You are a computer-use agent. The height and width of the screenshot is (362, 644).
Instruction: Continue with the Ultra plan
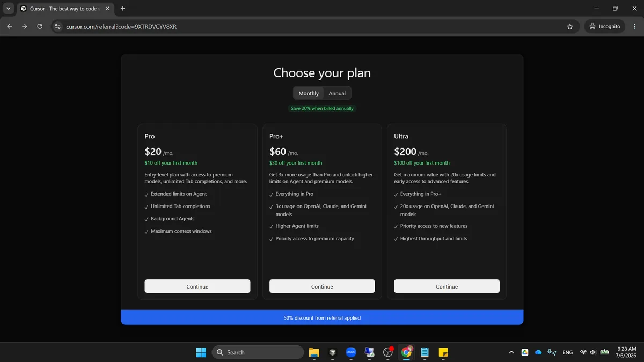pyautogui.click(x=447, y=286)
